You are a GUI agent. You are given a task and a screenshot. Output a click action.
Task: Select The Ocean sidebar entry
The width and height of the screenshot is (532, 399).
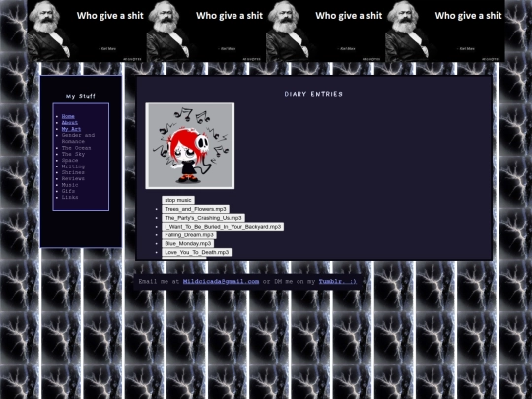point(76,148)
